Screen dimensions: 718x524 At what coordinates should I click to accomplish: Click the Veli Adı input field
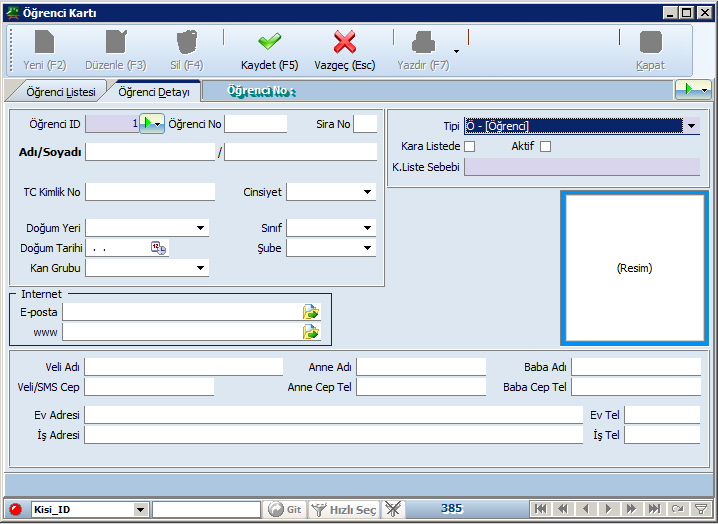coord(184,367)
